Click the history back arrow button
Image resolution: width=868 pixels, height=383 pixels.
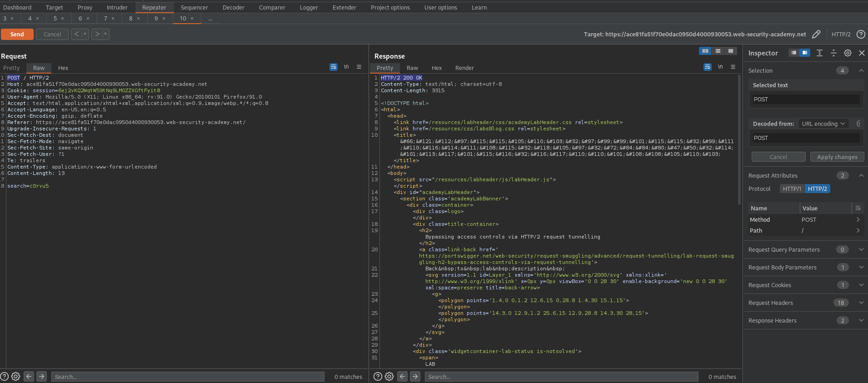tap(76, 34)
